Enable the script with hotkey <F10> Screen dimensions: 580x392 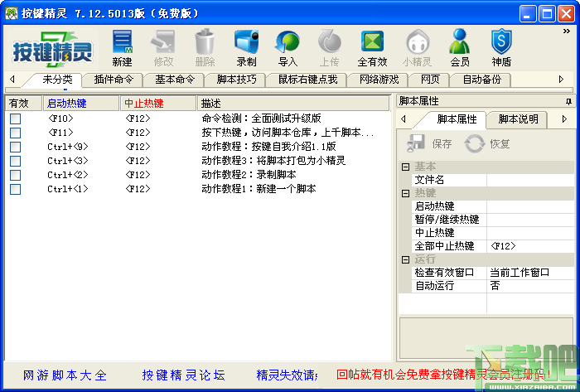pyautogui.click(x=15, y=119)
